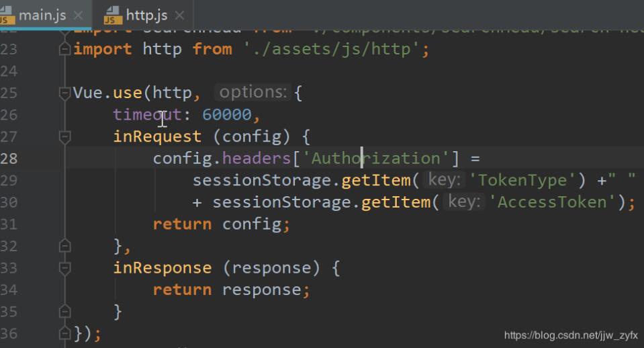This screenshot has width=644, height=348.
Task: Click line number 28 in the gutter
Action: [9, 159]
